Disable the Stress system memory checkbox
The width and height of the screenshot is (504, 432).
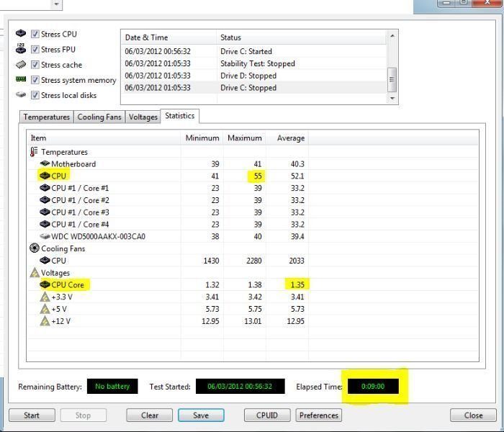coord(35,80)
